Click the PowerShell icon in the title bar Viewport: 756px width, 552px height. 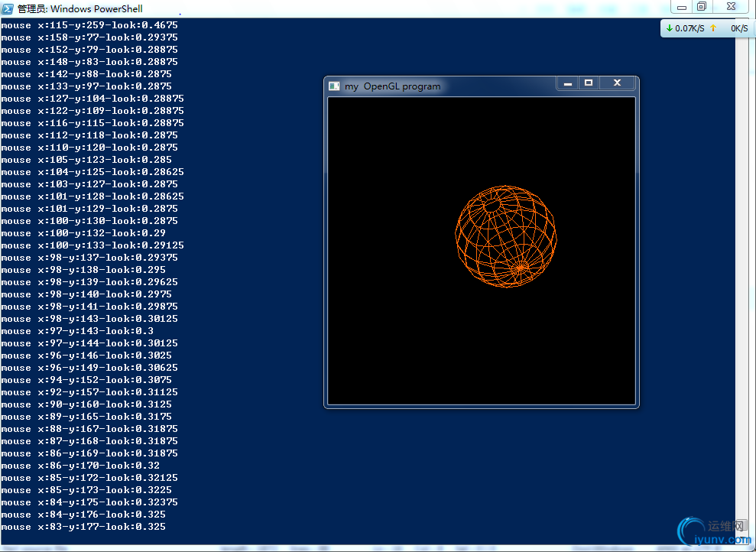[8, 8]
